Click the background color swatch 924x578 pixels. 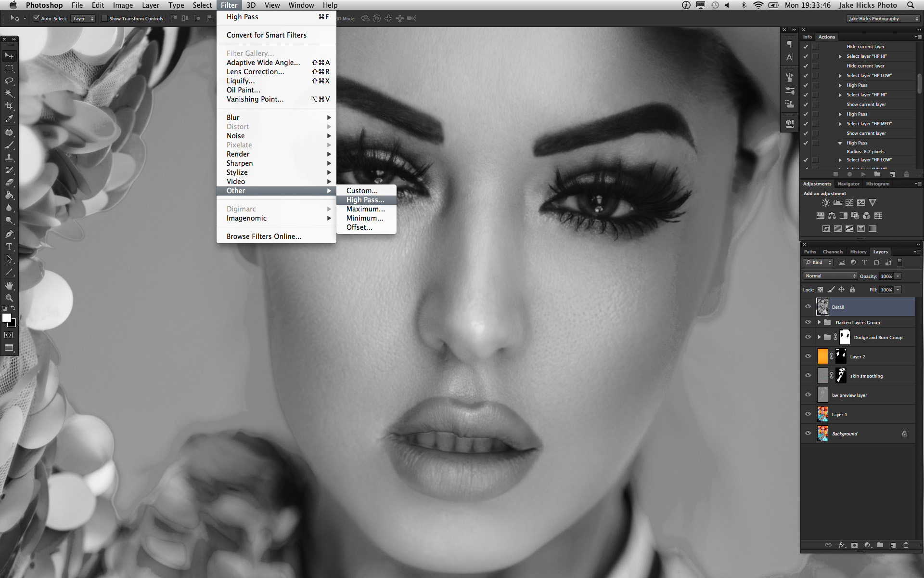[x=13, y=324]
